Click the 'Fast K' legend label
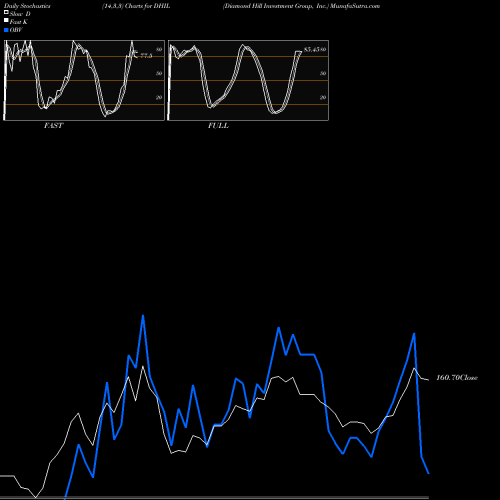The height and width of the screenshot is (500, 500). point(19,22)
